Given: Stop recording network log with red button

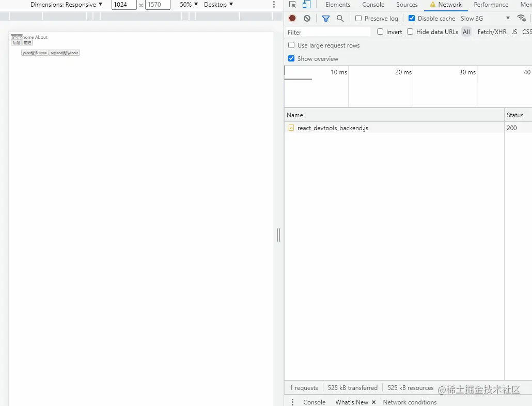Looking at the screenshot, I should coord(292,18).
